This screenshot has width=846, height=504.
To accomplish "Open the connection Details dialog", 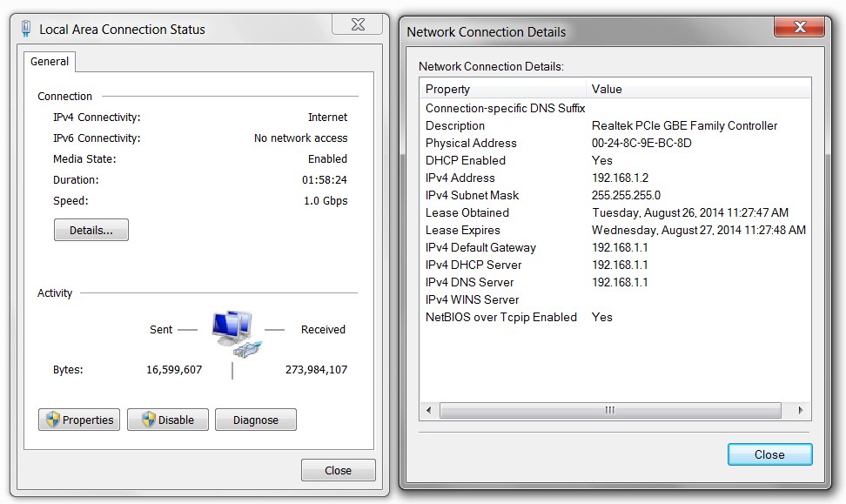I will (91, 230).
